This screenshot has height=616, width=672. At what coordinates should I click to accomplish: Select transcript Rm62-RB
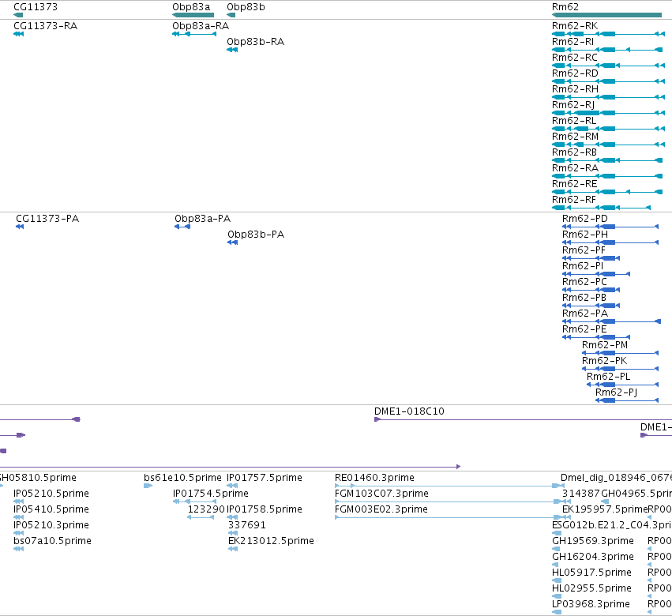pyautogui.click(x=607, y=160)
